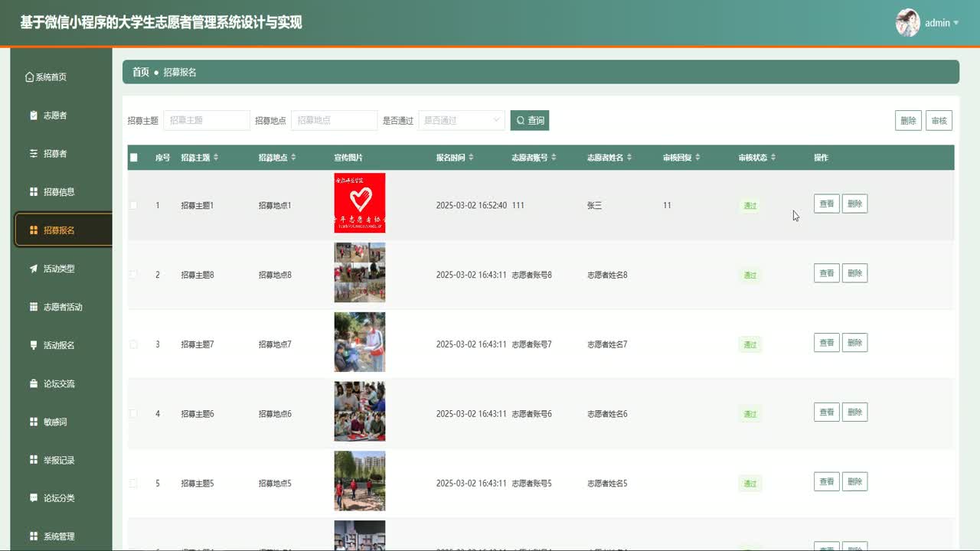Click 查看 for row 招募主题5
The height and width of the screenshot is (551, 980).
[827, 481]
